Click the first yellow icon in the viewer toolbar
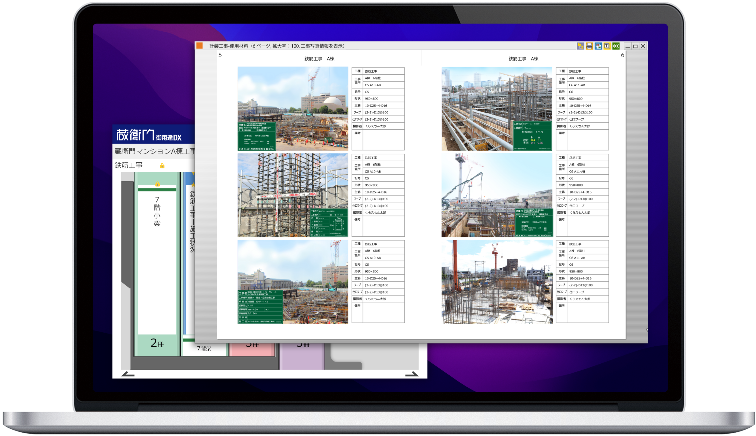Image resolution: width=756 pixels, height=436 pixels. [x=581, y=46]
